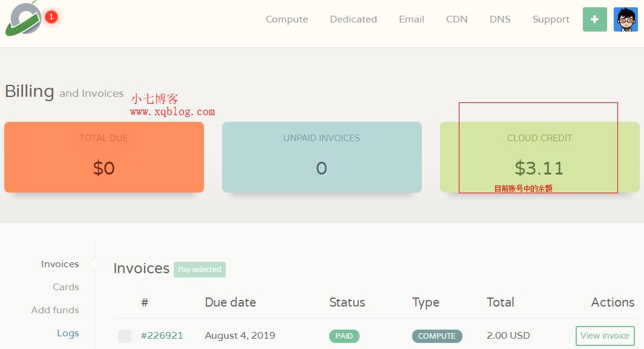Click the planet logo icon
The image size is (644, 349).
(x=24, y=19)
